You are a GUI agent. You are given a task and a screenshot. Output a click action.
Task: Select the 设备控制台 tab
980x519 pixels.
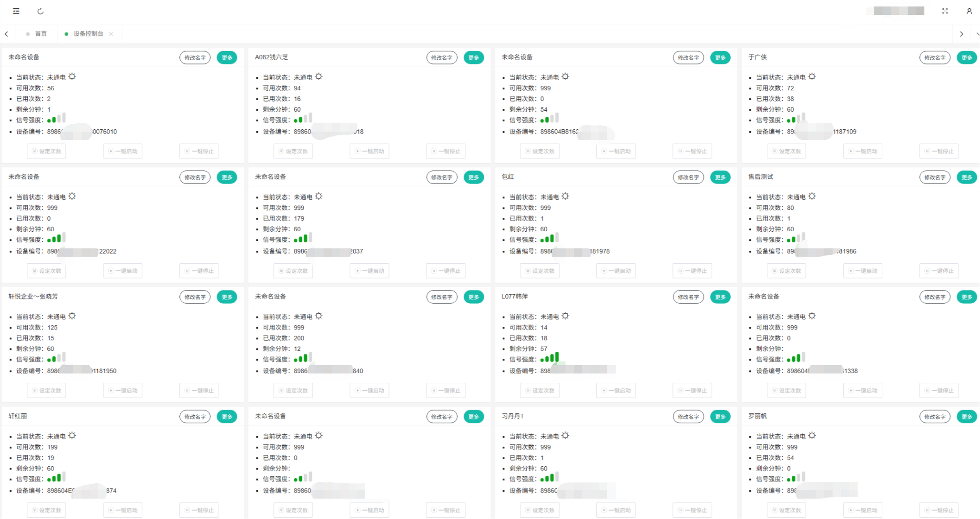click(88, 34)
